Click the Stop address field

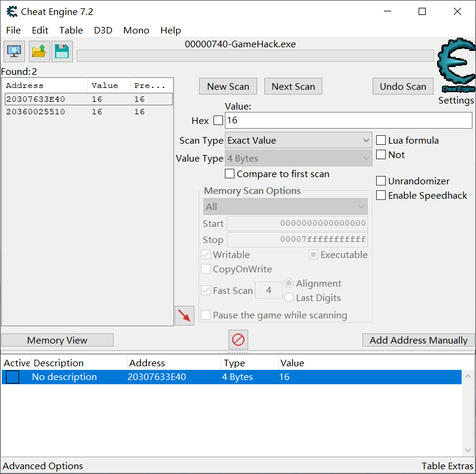coord(298,240)
